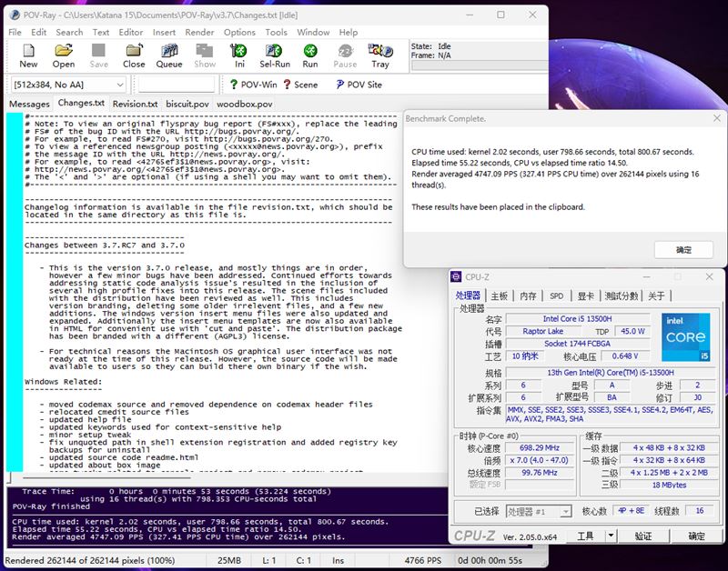Click the POV-Ray title bar app icon
This screenshot has width=728, height=571.
coord(15,15)
